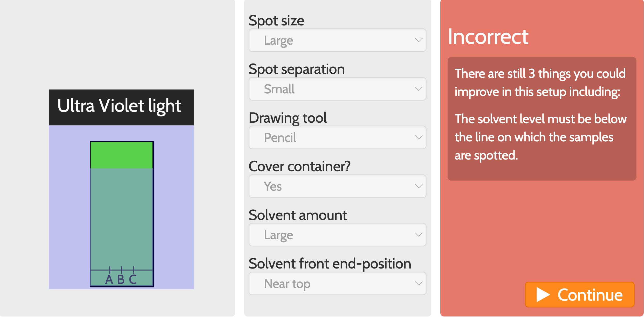Open the Spot size dropdown
Image resolution: width=644 pixels, height=317 pixels.
(x=337, y=40)
